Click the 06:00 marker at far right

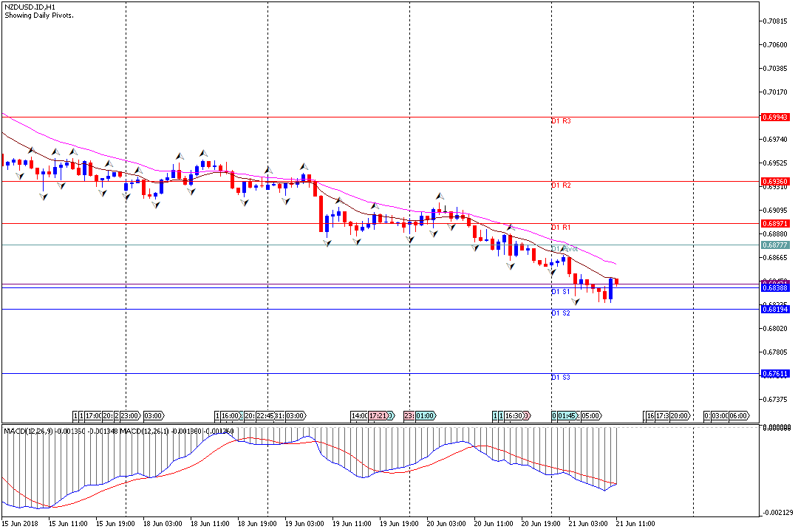[739, 416]
